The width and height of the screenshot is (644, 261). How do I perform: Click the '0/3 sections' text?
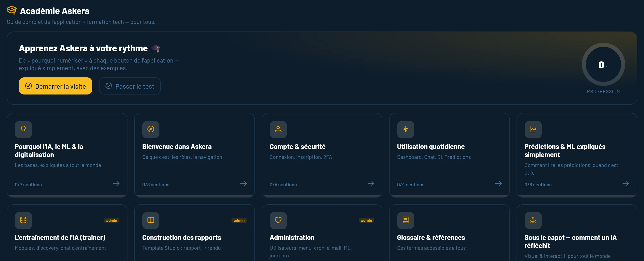[x=156, y=184]
